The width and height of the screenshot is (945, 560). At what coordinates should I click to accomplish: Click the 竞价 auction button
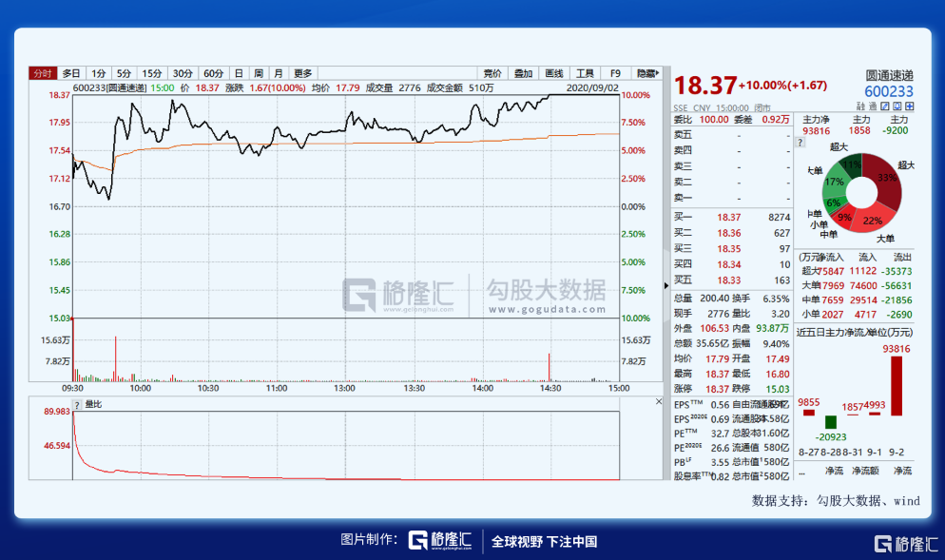coord(492,73)
